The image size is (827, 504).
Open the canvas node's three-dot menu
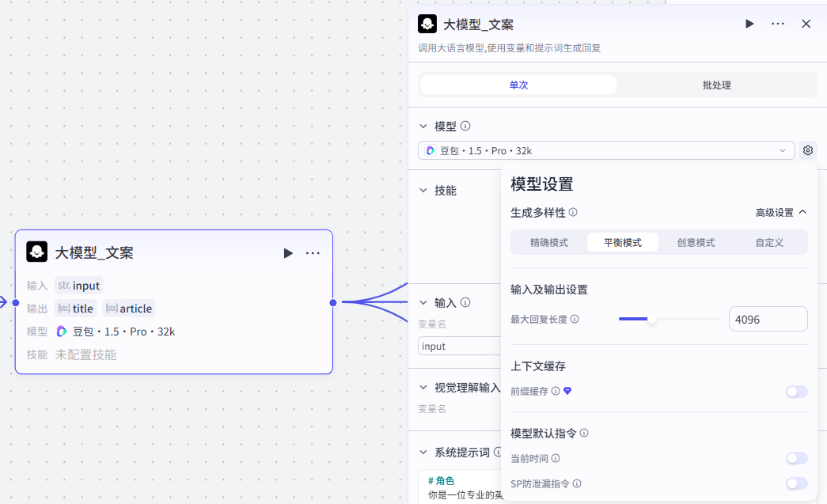click(313, 253)
